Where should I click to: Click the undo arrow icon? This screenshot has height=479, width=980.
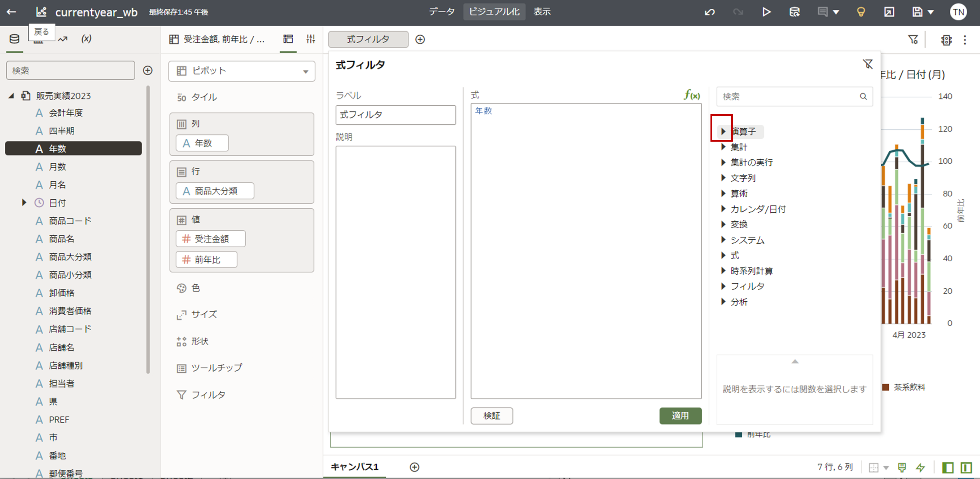[709, 12]
